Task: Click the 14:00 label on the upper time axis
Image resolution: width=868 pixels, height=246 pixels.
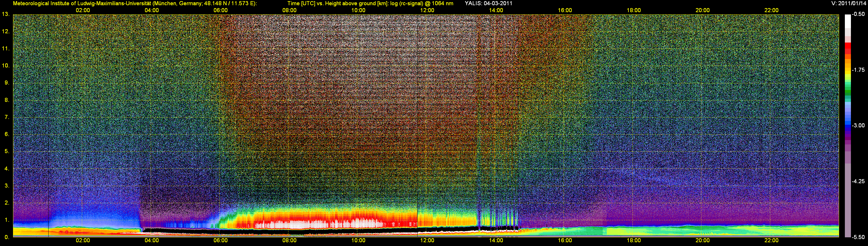Action: (496, 10)
